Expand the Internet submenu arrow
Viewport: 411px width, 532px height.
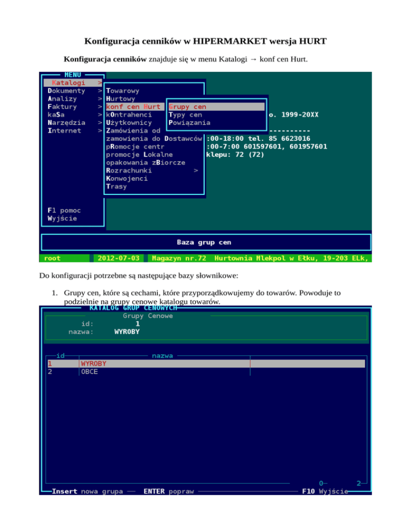100,130
